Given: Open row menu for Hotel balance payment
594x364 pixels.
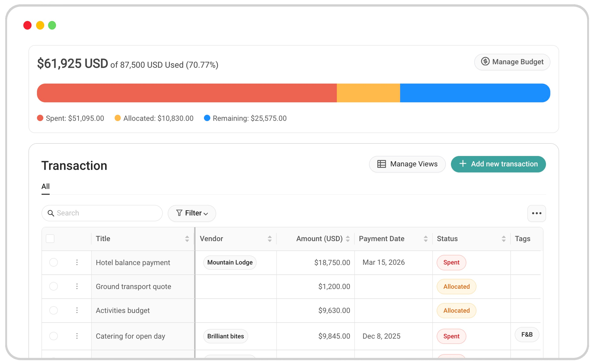Looking at the screenshot, I should pyautogui.click(x=77, y=262).
